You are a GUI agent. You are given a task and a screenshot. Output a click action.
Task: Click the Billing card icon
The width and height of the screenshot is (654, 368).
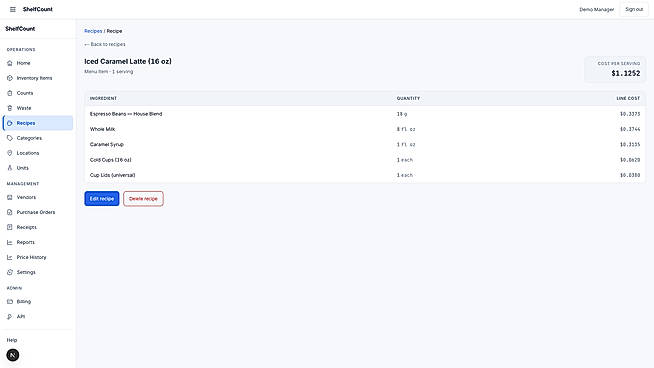[x=10, y=302]
